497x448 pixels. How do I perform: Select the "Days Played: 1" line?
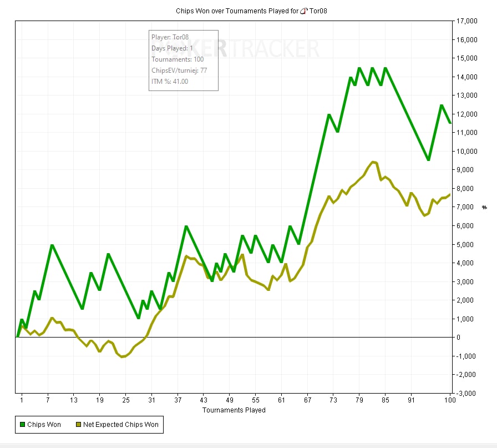coord(172,48)
